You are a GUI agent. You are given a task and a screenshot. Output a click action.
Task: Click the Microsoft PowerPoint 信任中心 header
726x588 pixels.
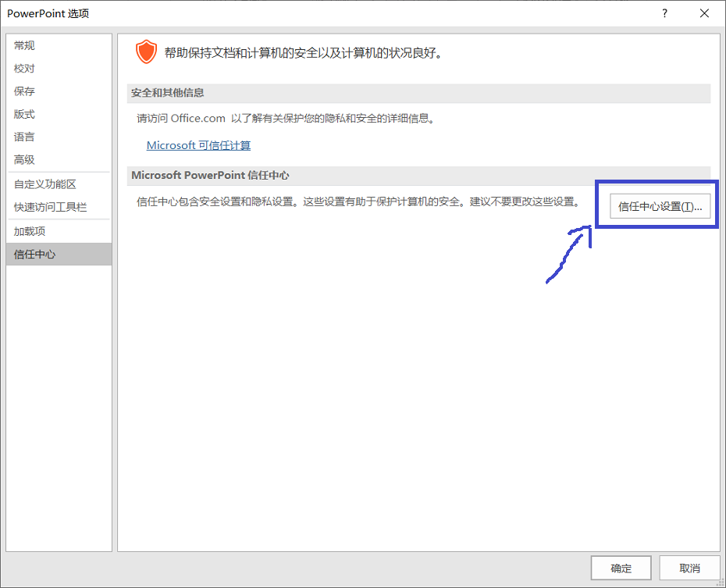[x=418, y=176]
